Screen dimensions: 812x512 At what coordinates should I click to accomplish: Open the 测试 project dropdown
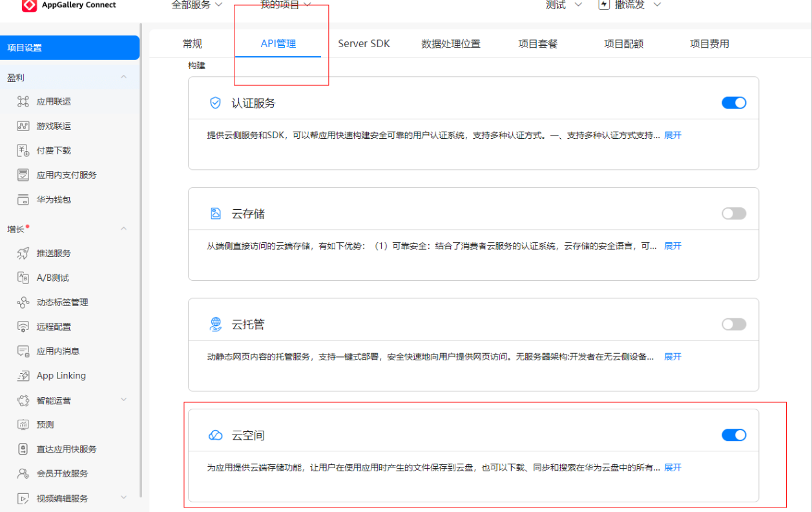click(563, 5)
